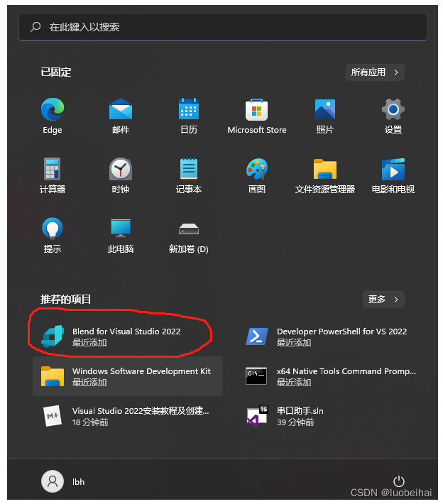The width and height of the screenshot is (443, 504).
Task: Open the 日历 calendar app
Action: (189, 116)
